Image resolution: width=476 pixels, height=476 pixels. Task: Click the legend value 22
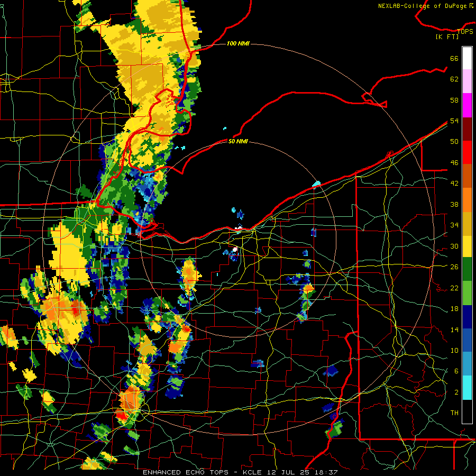click(454, 288)
